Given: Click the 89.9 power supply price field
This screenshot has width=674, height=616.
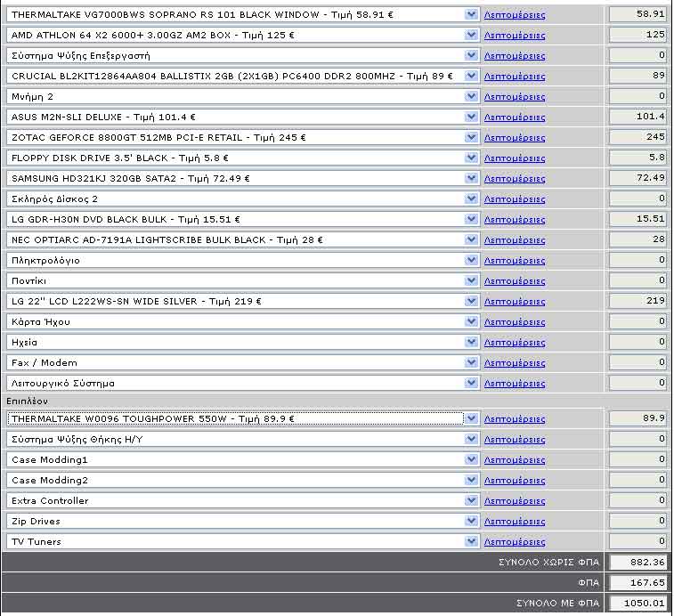Looking at the screenshot, I should [637, 418].
